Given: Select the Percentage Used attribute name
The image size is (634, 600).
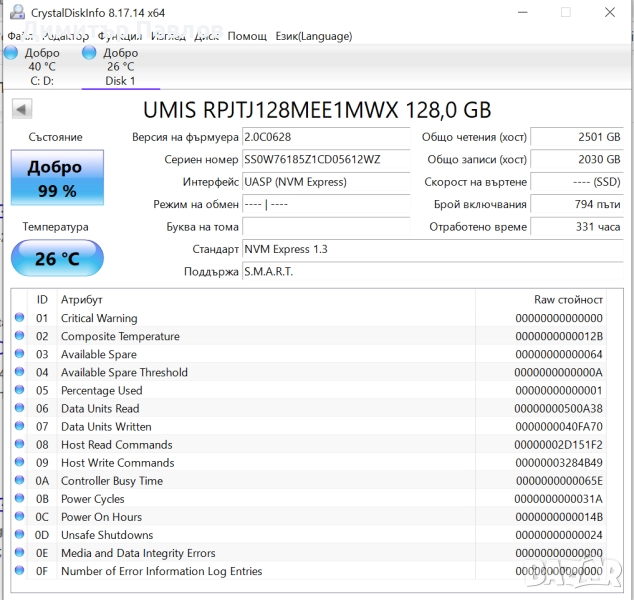Looking at the screenshot, I should (101, 391).
